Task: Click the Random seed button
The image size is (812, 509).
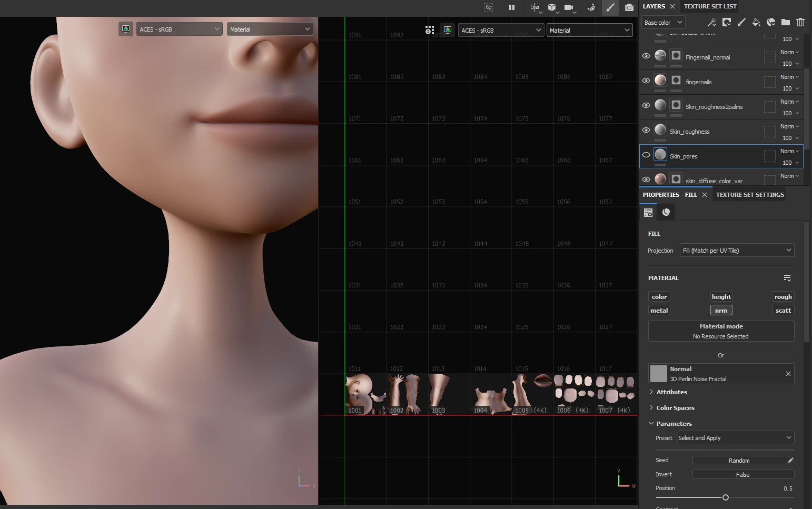Action: coord(739,461)
